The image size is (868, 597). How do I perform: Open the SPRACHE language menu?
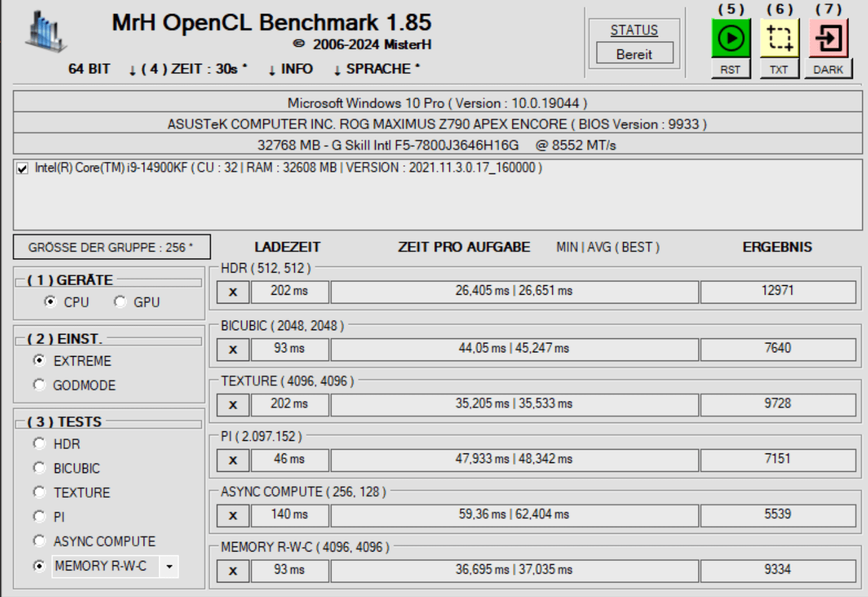click(x=377, y=69)
